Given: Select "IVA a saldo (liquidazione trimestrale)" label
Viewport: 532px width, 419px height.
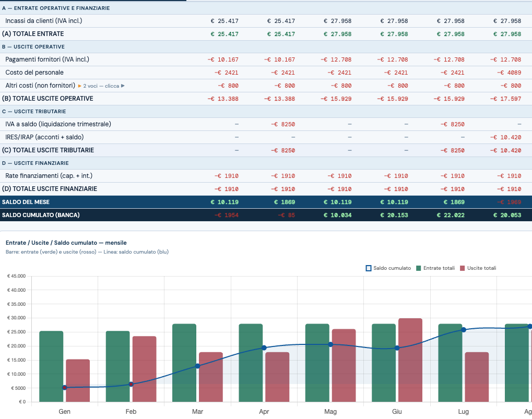Looking at the screenshot, I should coord(58,124).
